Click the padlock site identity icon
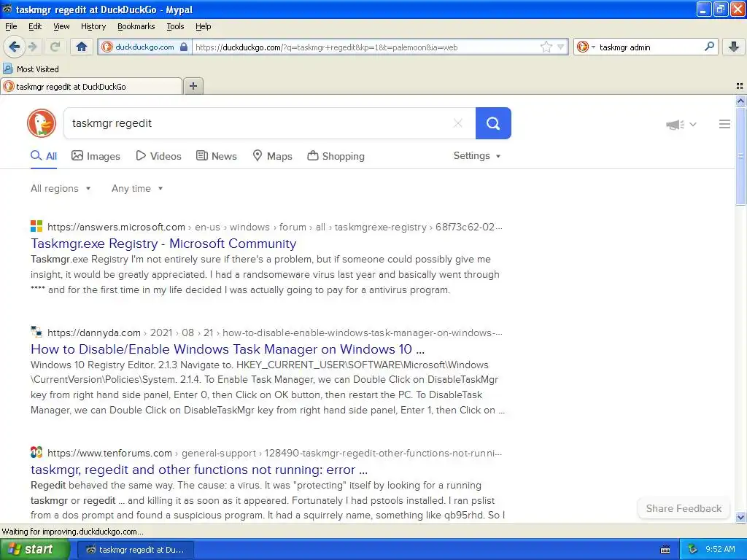 tap(184, 47)
